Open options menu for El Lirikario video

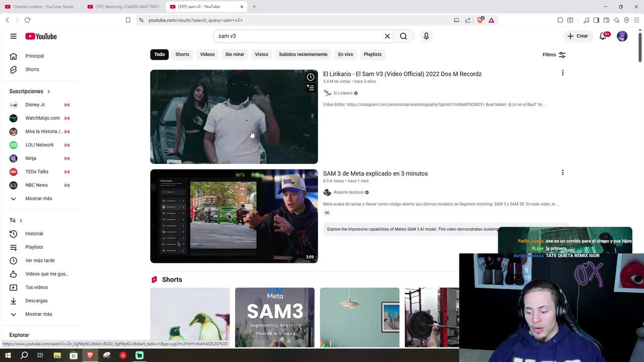click(x=562, y=73)
